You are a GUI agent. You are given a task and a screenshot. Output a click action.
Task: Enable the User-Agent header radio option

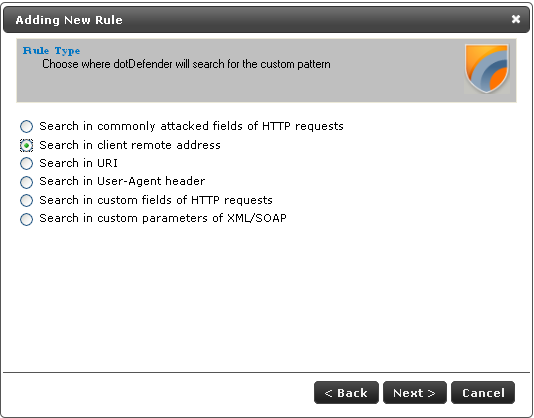click(x=26, y=182)
